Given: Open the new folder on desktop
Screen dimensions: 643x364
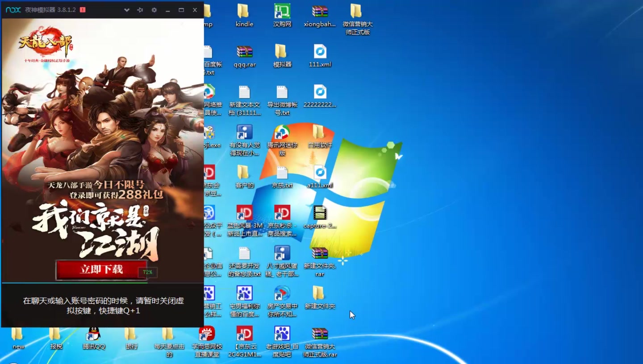Looking at the screenshot, I should pos(18,338).
